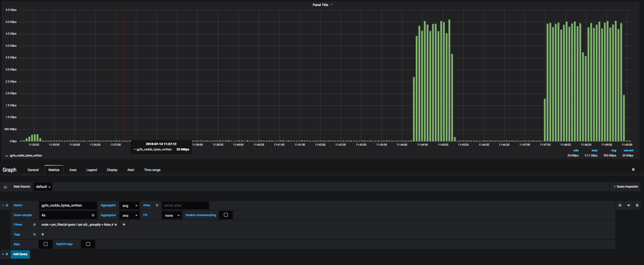Open the Legend tab
Screen dimensions: 644x265
pos(92,170)
